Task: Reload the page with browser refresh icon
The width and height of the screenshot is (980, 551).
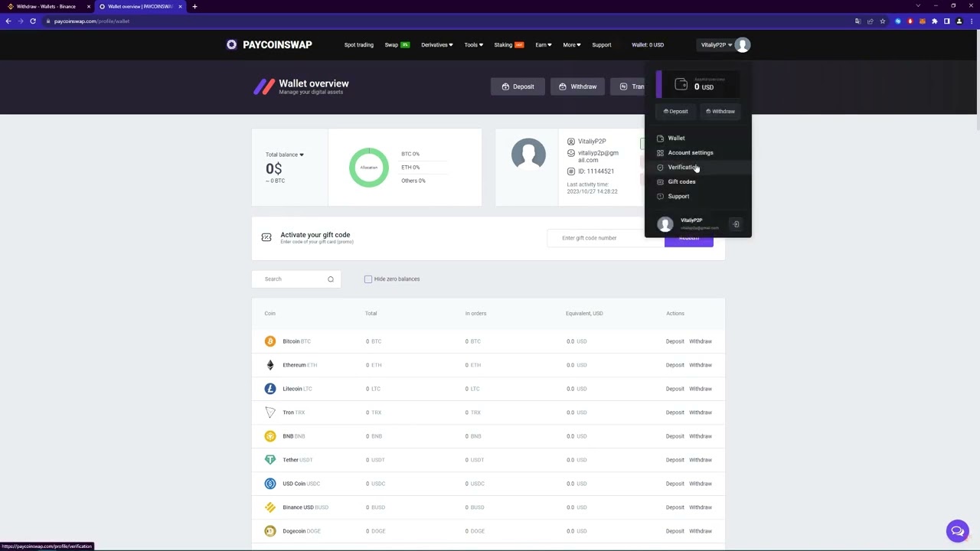Action: click(33, 21)
